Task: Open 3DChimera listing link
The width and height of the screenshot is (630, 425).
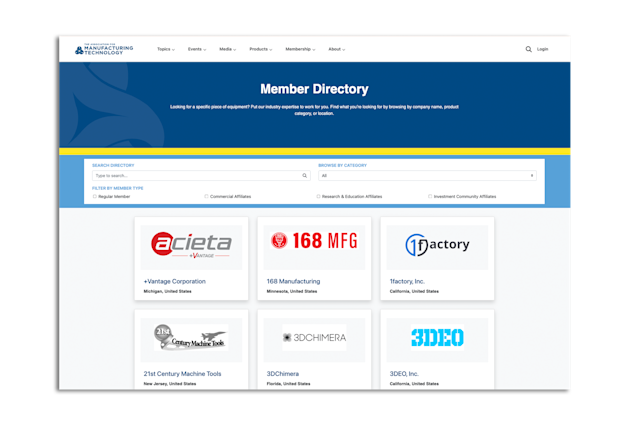Action: point(283,374)
